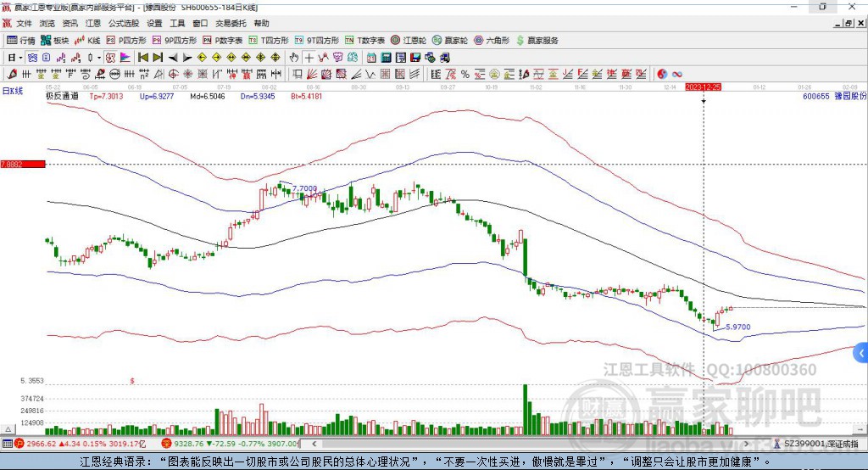The image size is (868, 470).
Task: Expand the side panel blue chevron
Action: (x=861, y=353)
